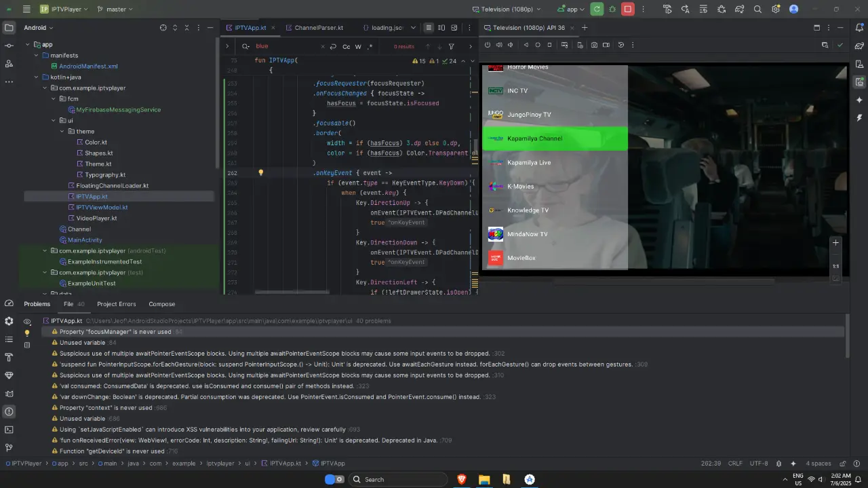This screenshot has height=488, width=868.
Task: Click warnings count indicator in editor
Action: [420, 61]
